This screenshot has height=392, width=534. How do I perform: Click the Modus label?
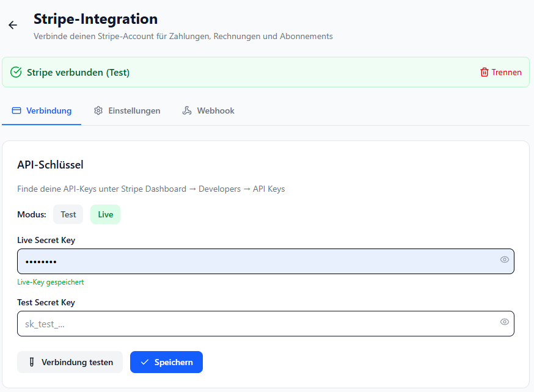pos(32,214)
